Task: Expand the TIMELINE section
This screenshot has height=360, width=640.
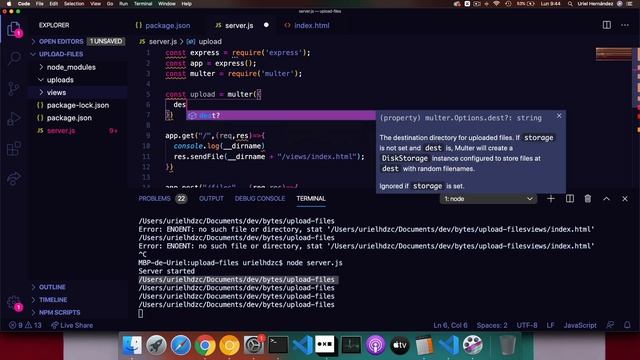Action: pos(53,300)
